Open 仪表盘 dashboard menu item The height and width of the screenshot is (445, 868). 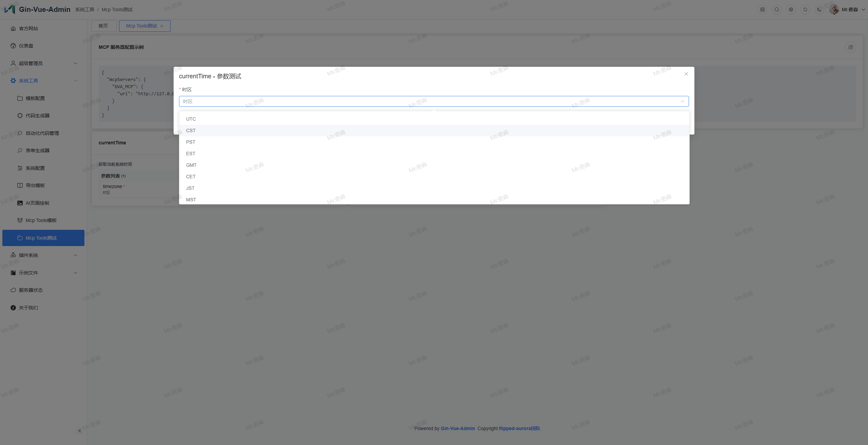pos(26,46)
